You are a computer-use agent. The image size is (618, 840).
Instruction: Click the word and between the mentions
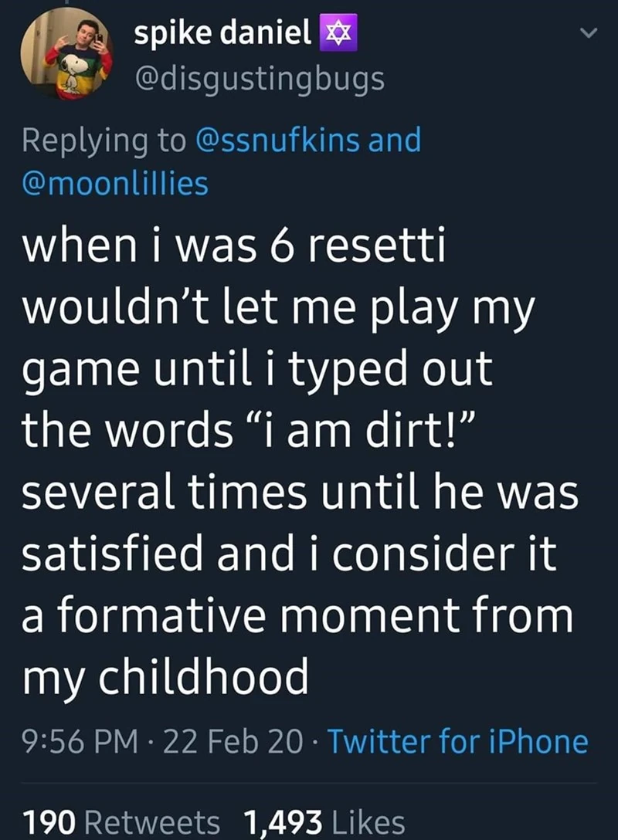pyautogui.click(x=395, y=141)
